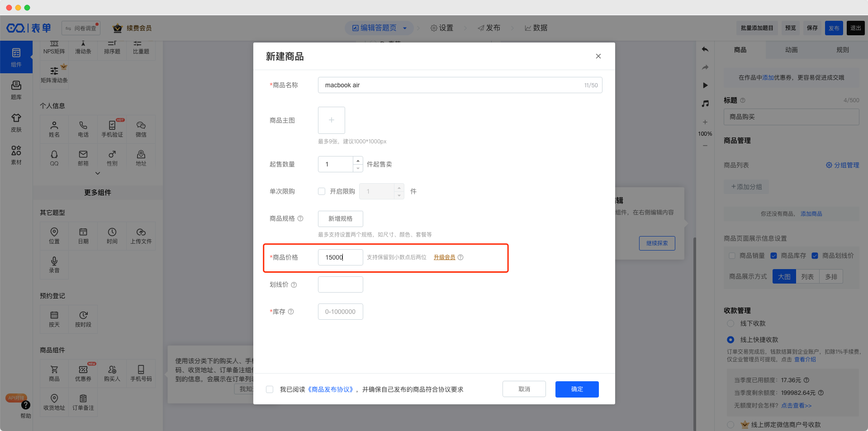Click the help icon beside 商品规格
868x431 pixels.
tap(300, 218)
